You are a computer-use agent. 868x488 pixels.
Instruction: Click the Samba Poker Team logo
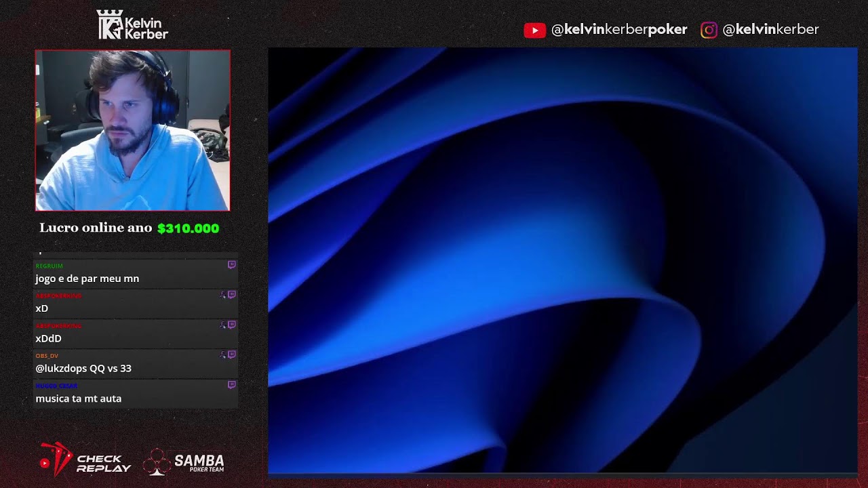pos(183,462)
